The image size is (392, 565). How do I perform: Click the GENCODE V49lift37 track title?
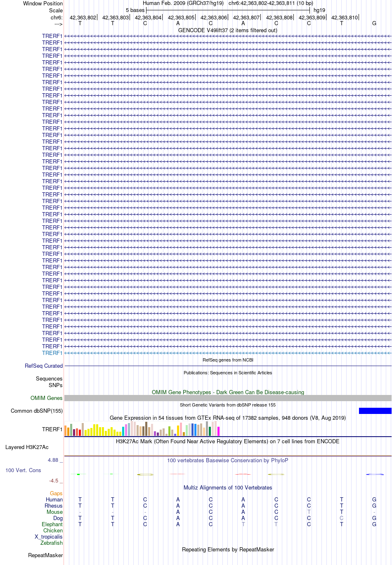click(x=228, y=30)
